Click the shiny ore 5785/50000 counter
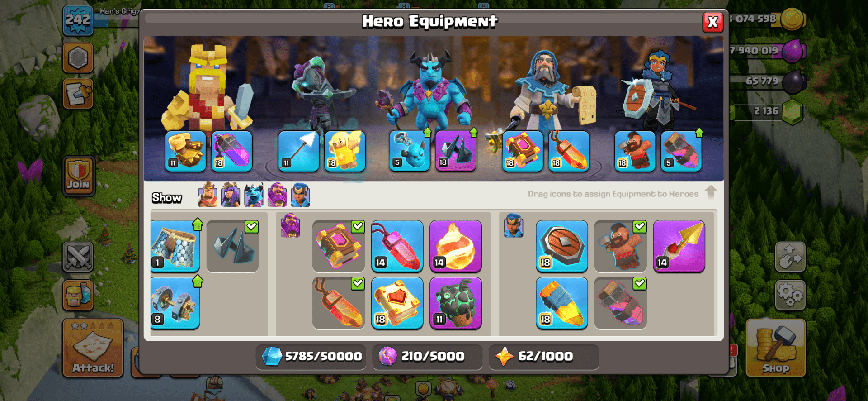This screenshot has width=868, height=401. coord(311,357)
